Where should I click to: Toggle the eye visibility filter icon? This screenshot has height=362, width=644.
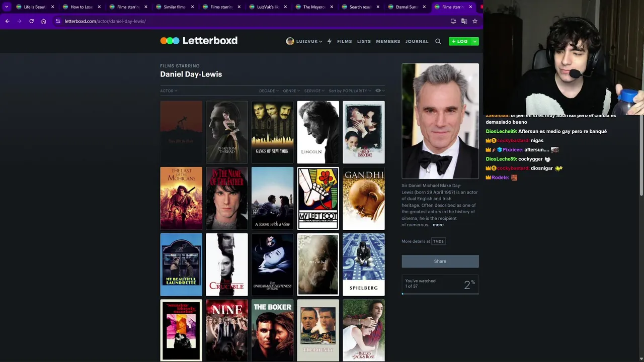coord(378,90)
